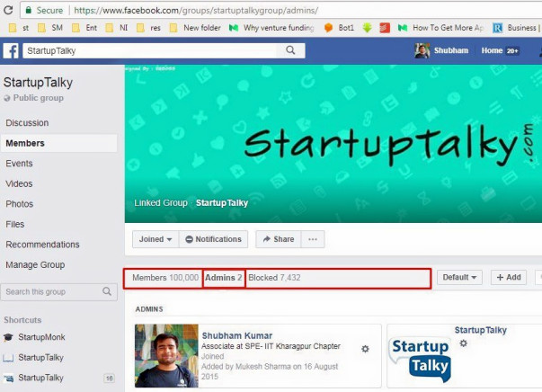Open StartupTalky group title in sidebar
Image resolution: width=542 pixels, height=392 pixels.
coord(38,83)
